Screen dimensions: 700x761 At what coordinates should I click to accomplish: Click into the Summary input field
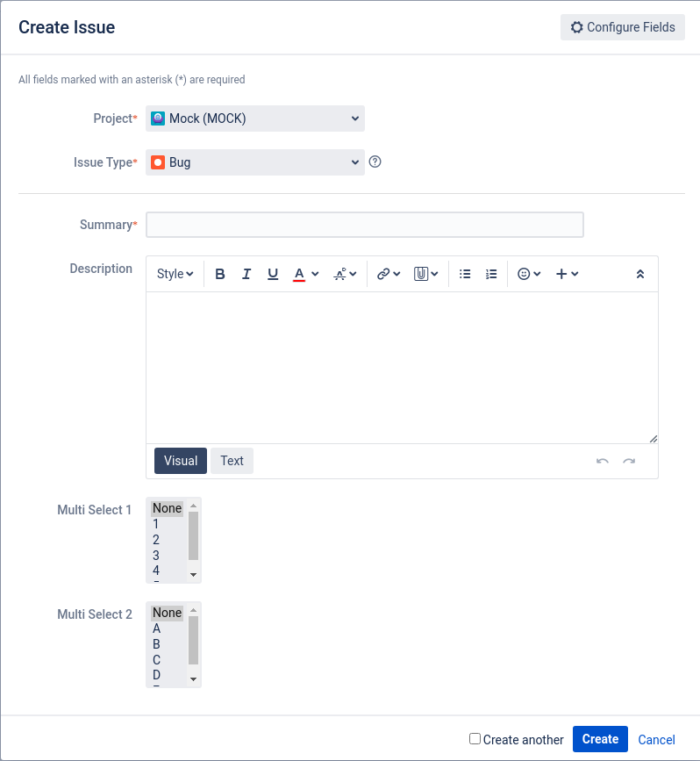[365, 225]
